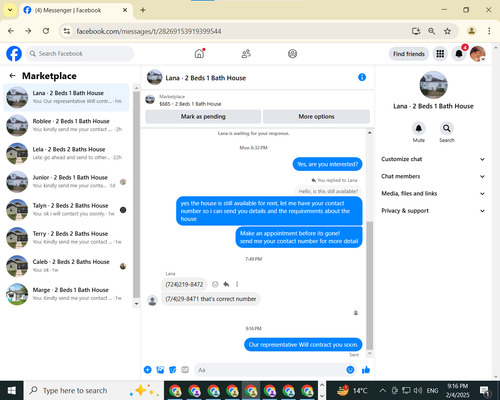The height and width of the screenshot is (400, 500).
Task: Open the Marge - 2 Beds 1 Bath House chat
Action: pos(66,294)
